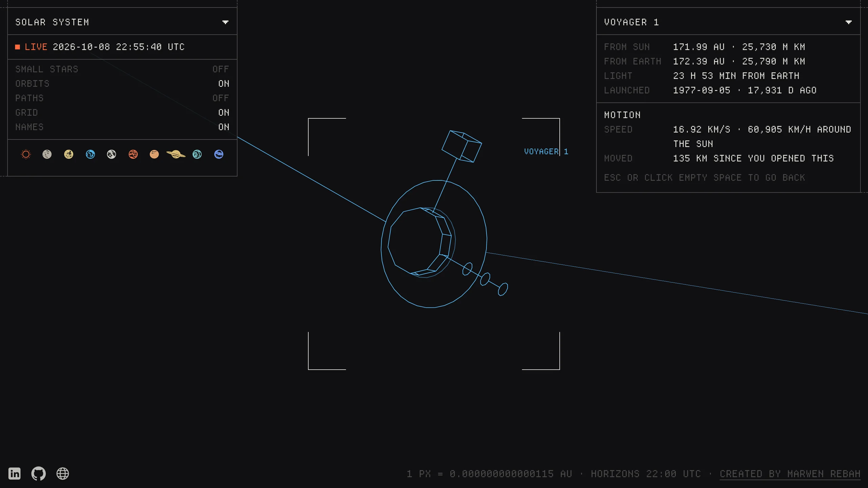The height and width of the screenshot is (488, 868).
Task: Collapse the Solar System panel arrow
Action: pyautogui.click(x=225, y=22)
